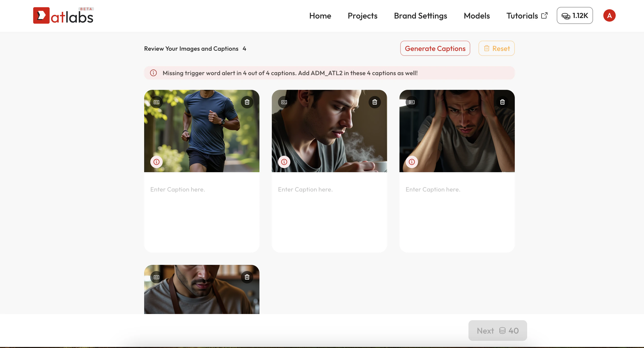
Task: Open the user avatar A menu
Action: pyautogui.click(x=609, y=16)
